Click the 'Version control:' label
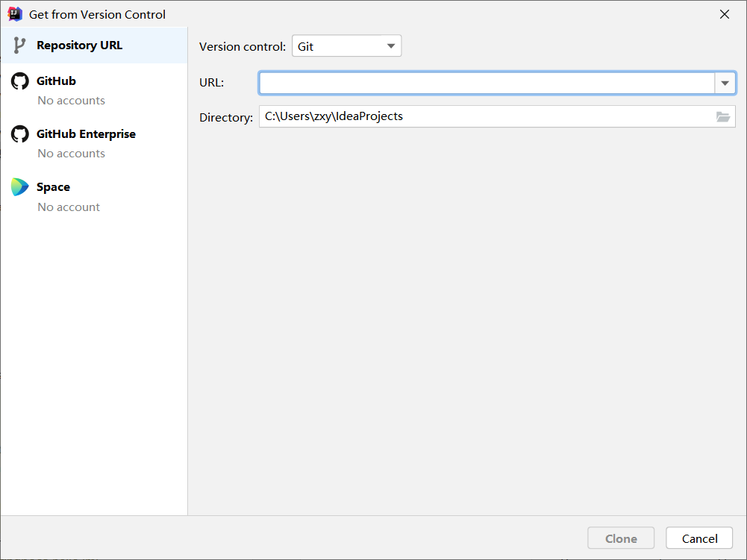 coord(243,47)
